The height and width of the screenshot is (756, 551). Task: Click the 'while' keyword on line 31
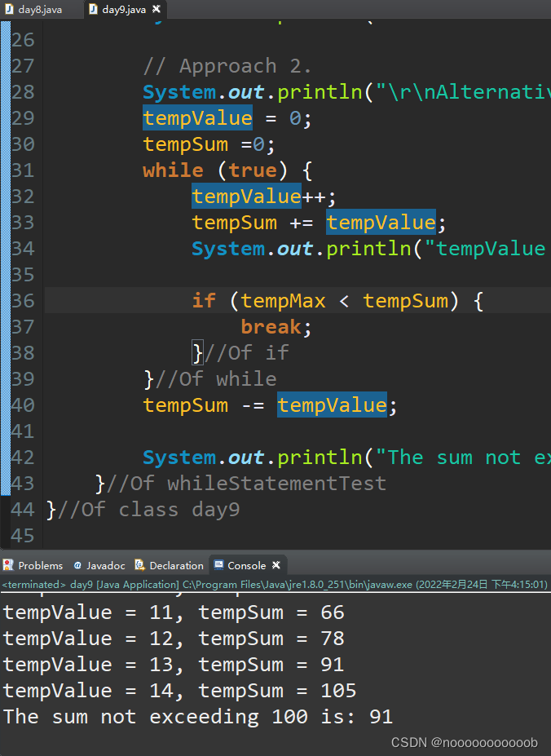click(173, 170)
